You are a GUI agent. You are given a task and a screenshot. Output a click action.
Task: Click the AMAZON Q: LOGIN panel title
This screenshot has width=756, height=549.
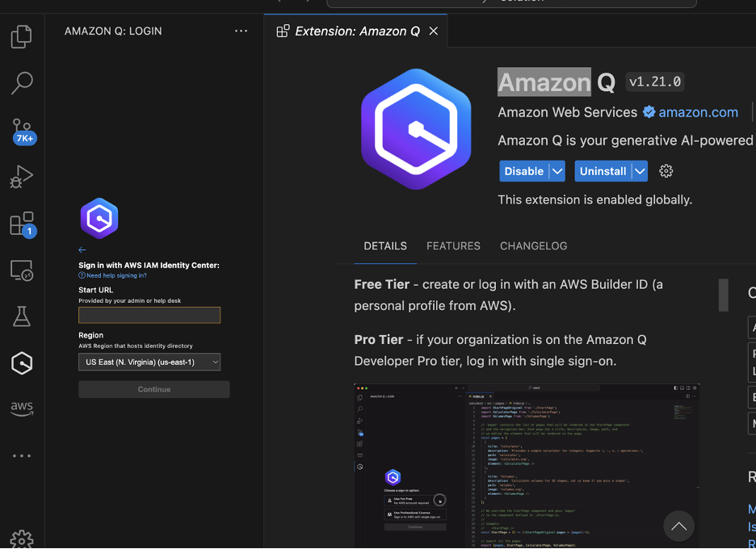[x=113, y=31]
